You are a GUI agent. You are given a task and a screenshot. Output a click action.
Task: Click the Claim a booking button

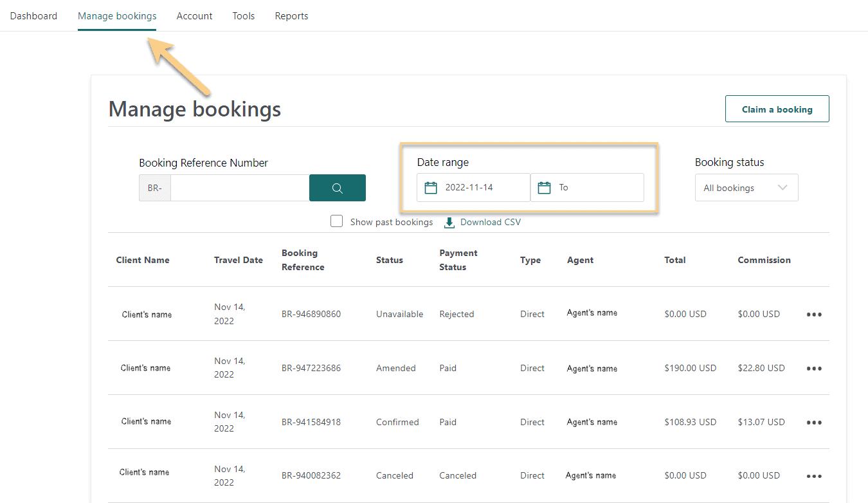(777, 109)
